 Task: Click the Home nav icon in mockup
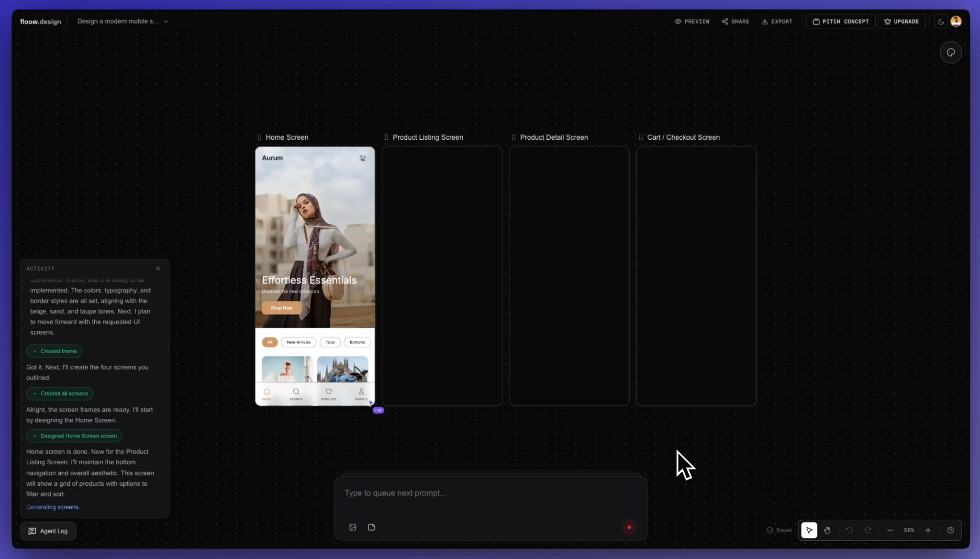coord(267,394)
